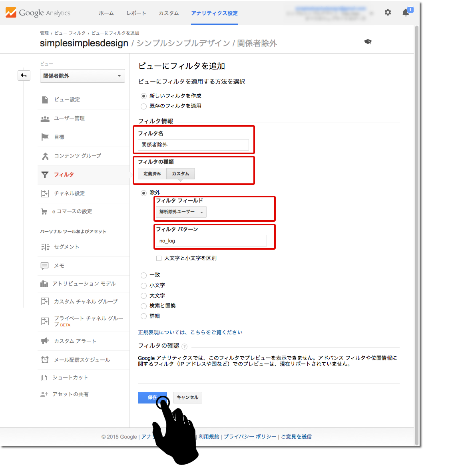Switch to the レポート tab
The height and width of the screenshot is (465, 476).
click(136, 13)
